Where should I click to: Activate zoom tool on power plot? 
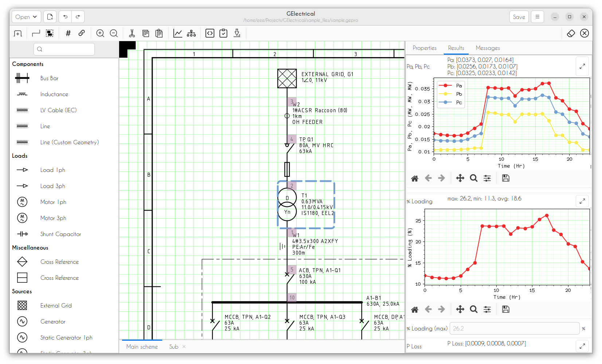click(x=474, y=178)
